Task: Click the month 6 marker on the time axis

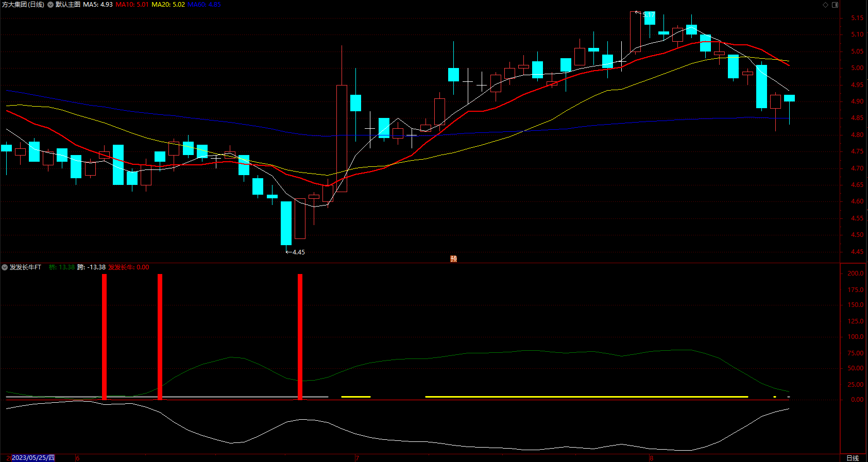Action: tap(78, 458)
